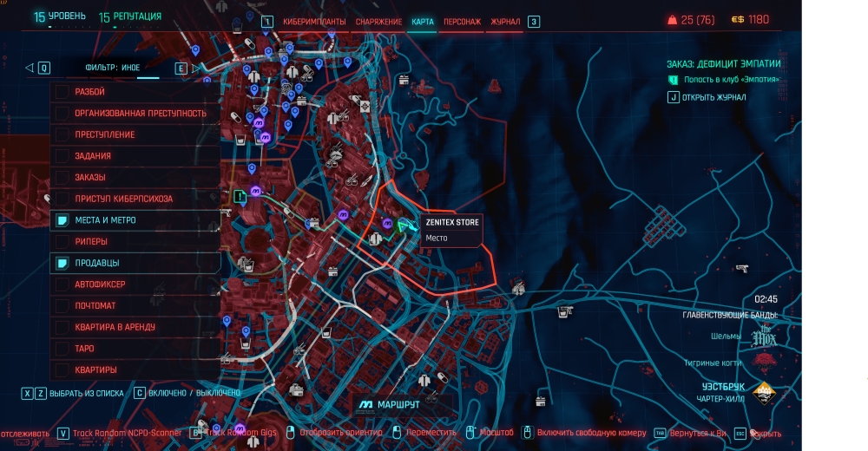Enable Приступ киберпсихоза filter checkbox
The height and width of the screenshot is (451, 868).
(x=62, y=199)
